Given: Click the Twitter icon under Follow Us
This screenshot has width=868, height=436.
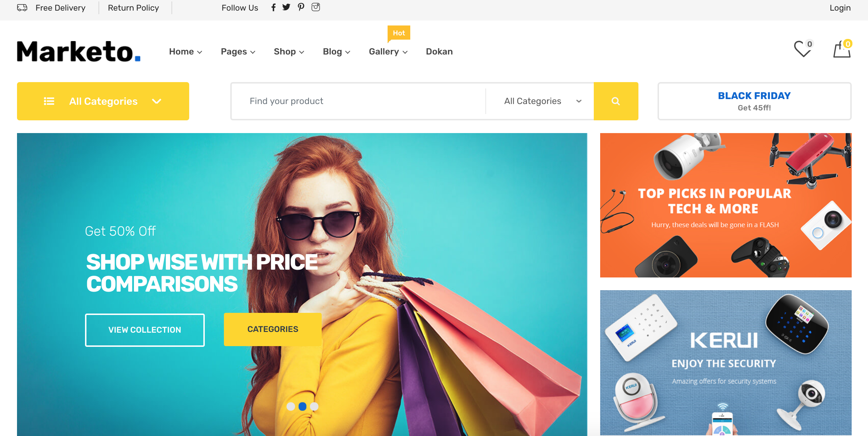Looking at the screenshot, I should (287, 7).
